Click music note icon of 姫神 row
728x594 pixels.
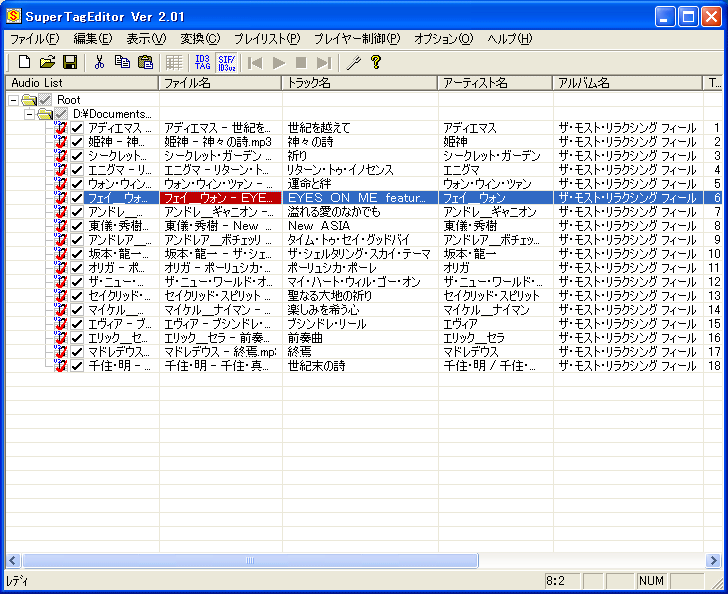click(60, 142)
